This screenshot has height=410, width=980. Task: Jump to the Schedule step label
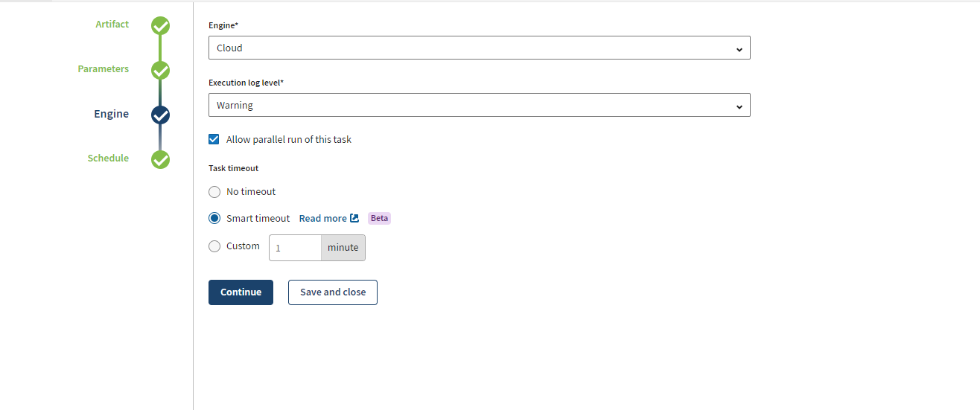(x=108, y=158)
